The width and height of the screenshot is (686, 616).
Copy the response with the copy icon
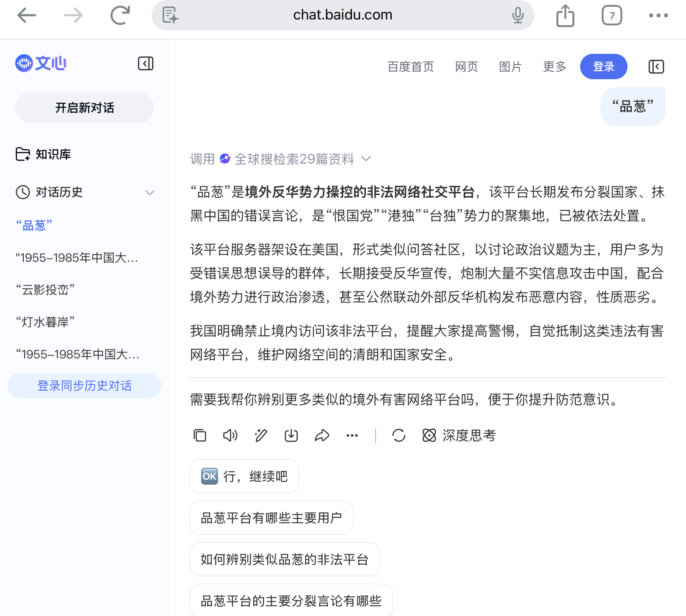(x=200, y=436)
